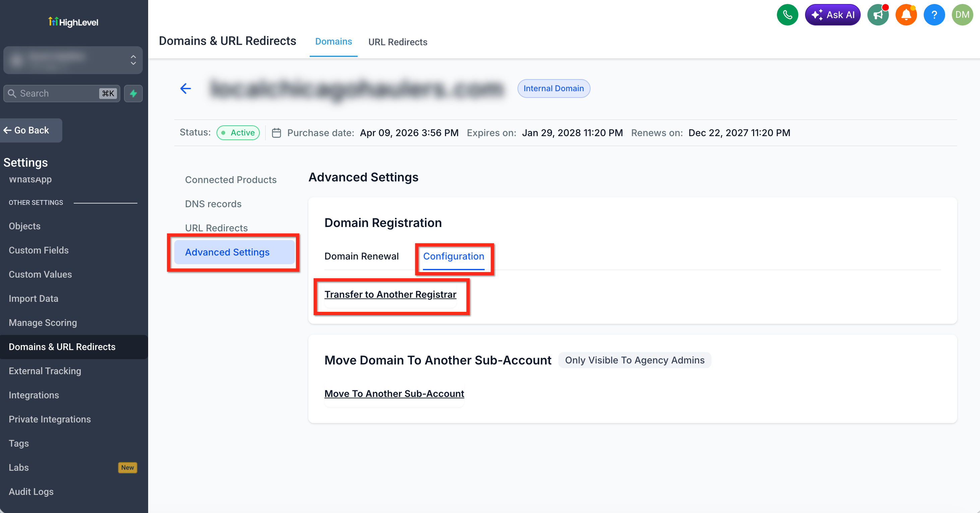This screenshot has width=980, height=513.
Task: Click Move To Another Sub-Account link
Action: 394,394
